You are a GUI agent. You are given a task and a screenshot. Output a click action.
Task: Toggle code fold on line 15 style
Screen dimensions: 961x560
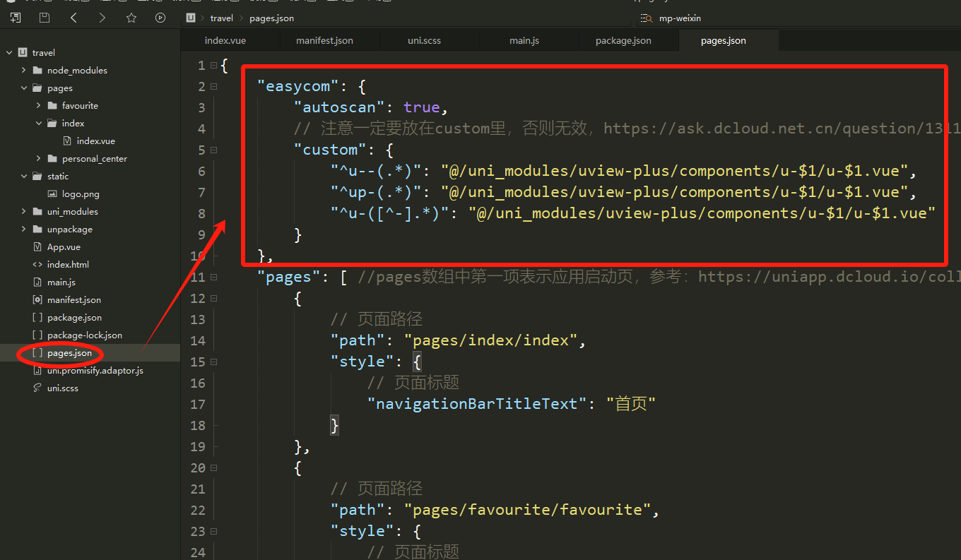[213, 362]
